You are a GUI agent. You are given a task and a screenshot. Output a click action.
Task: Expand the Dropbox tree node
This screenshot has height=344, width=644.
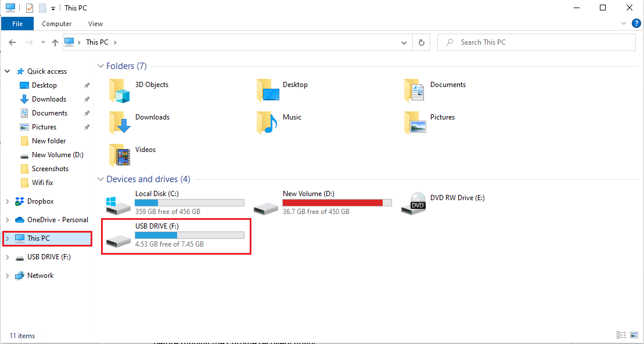[8, 201]
